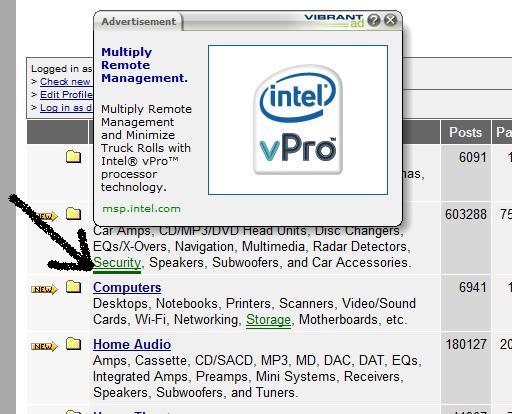This screenshot has height=414, width=512.
Task: Open the msp.intel.com ad link
Action: tap(141, 209)
